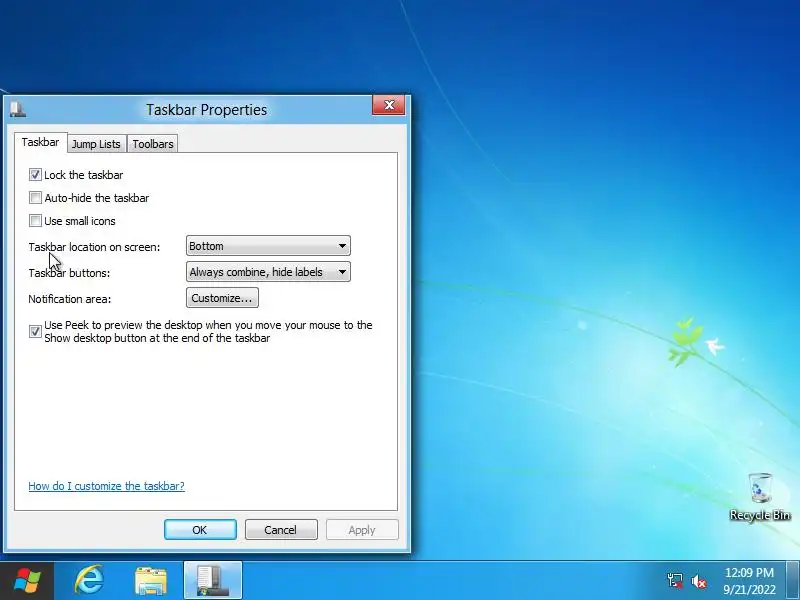Screen dimensions: 800x600
Task: Enable Use small icons
Action: click(x=35, y=221)
